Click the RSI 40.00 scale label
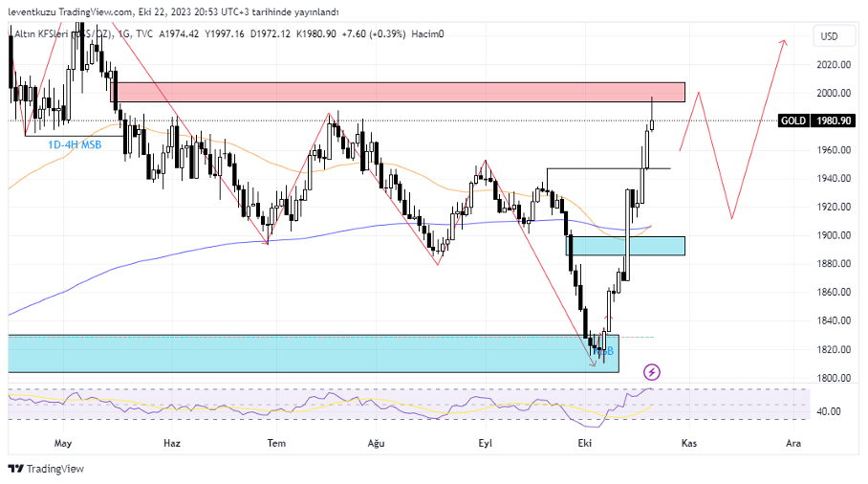 (828, 411)
